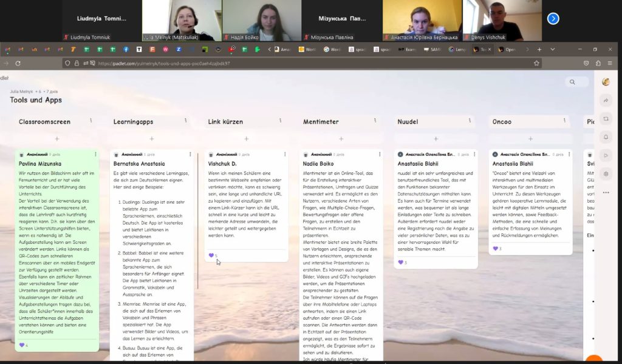The height and width of the screenshot is (364, 622).
Task: Reload the page in the browser
Action: coord(18,63)
